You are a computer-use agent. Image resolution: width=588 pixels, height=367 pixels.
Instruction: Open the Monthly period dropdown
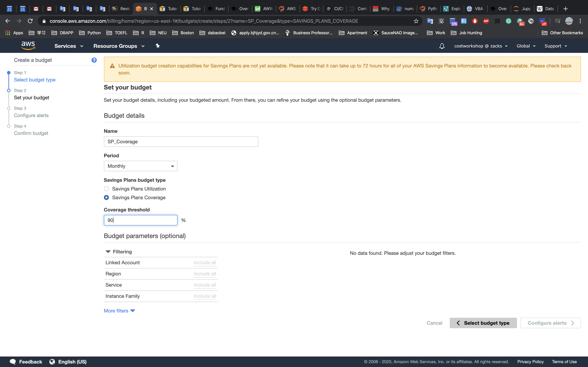coord(141,166)
